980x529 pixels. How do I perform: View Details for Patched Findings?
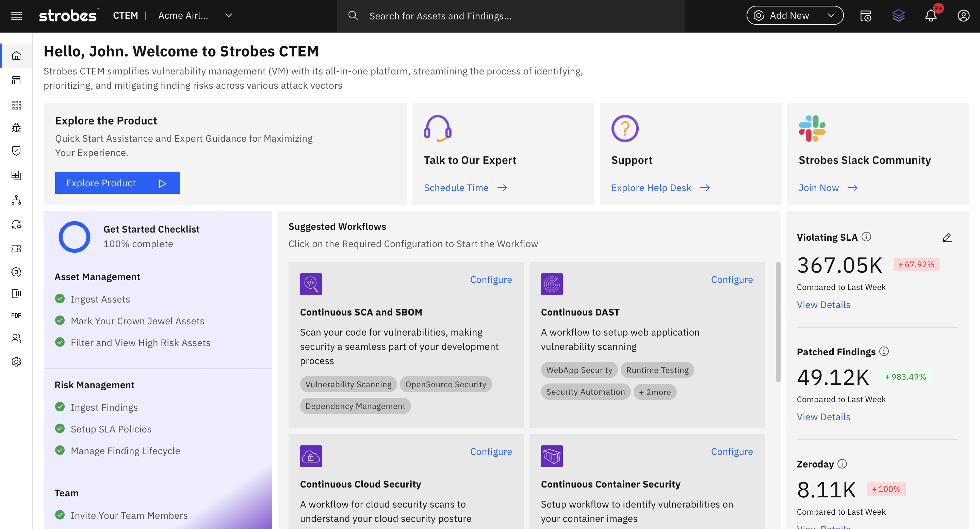[x=823, y=417]
